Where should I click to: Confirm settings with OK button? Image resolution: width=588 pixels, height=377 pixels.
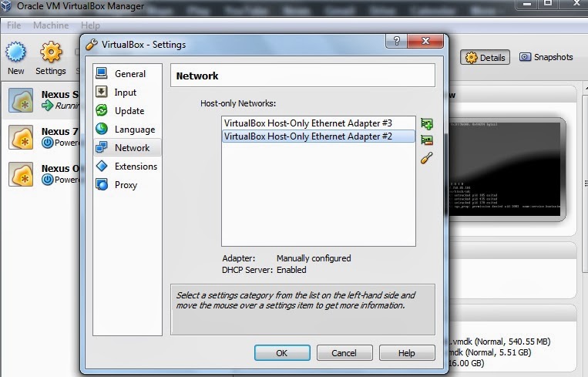pos(282,353)
